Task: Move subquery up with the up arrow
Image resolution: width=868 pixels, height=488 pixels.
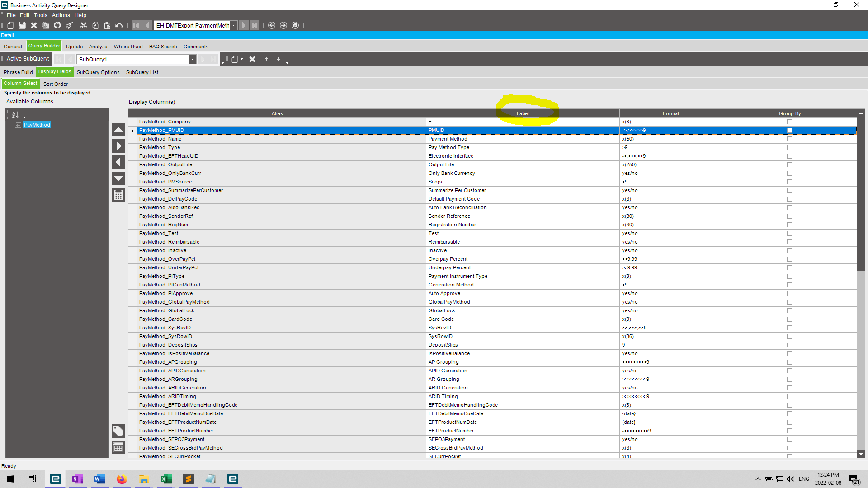Action: click(x=266, y=59)
